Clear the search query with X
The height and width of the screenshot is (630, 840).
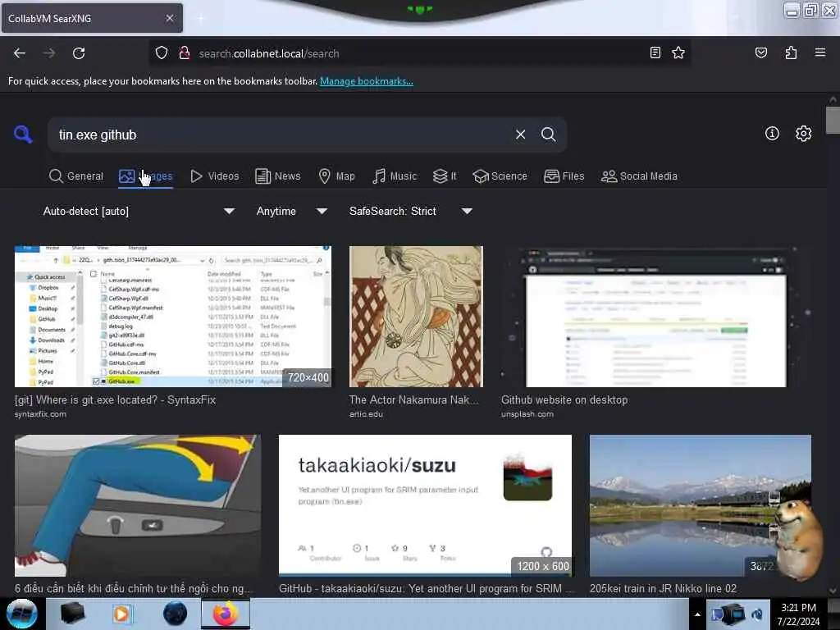point(520,135)
